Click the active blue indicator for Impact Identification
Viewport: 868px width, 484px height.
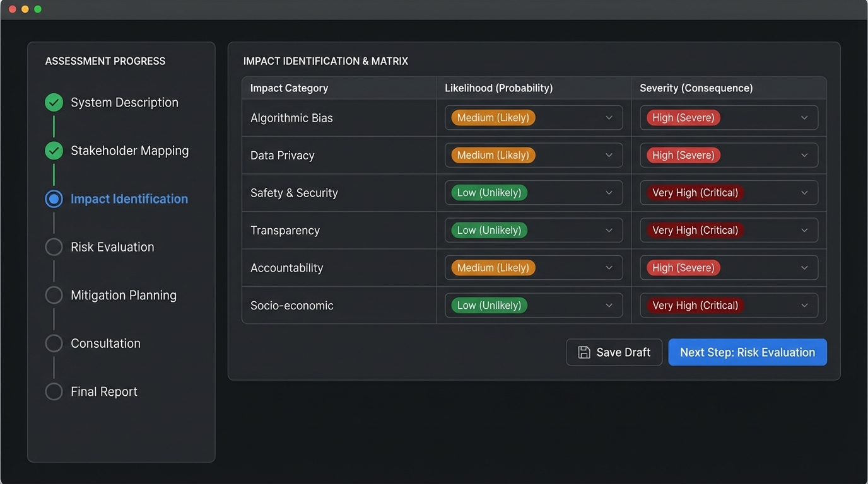click(x=54, y=199)
